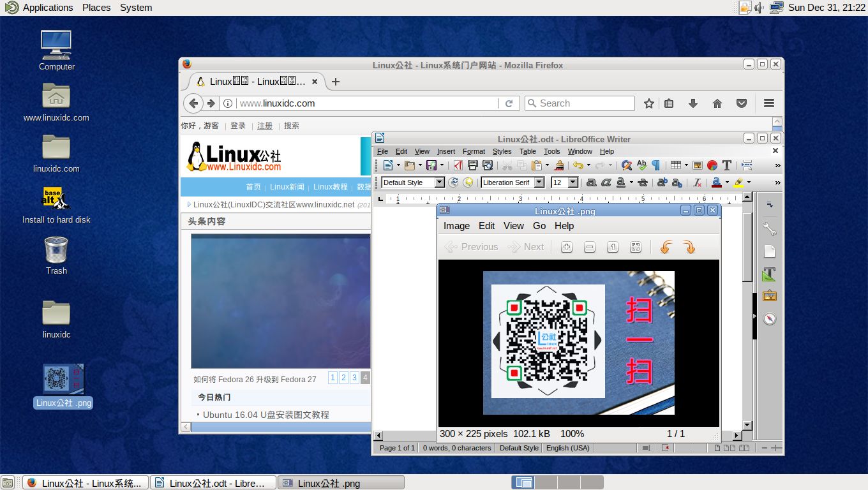The width and height of the screenshot is (868, 490).
Task: Open the sidebar Styles icon
Action: tap(769, 274)
